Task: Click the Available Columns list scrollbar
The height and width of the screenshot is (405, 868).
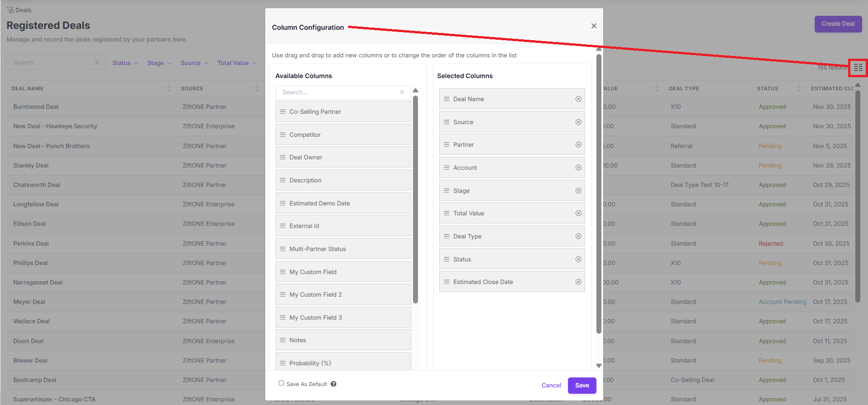Action: 415,200
